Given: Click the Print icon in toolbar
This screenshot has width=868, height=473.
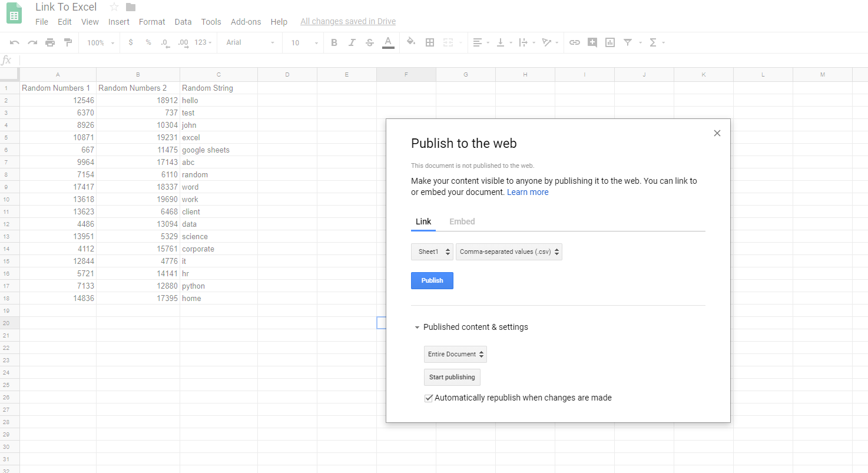Looking at the screenshot, I should [50, 42].
